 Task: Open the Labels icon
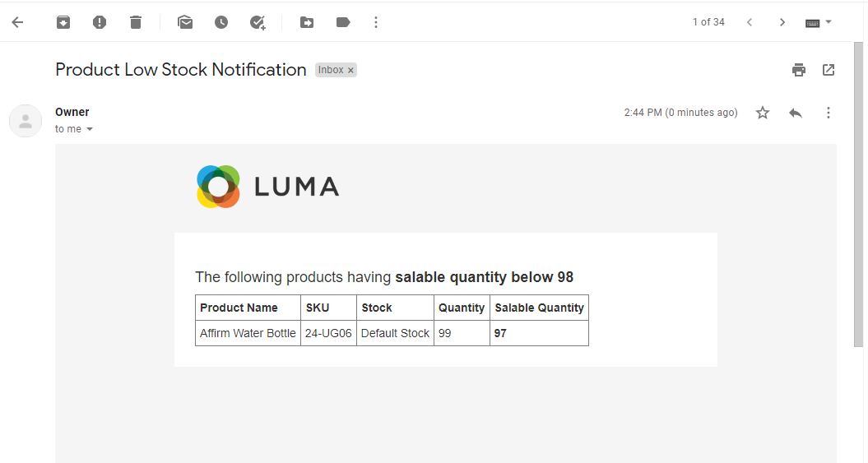pos(343,22)
